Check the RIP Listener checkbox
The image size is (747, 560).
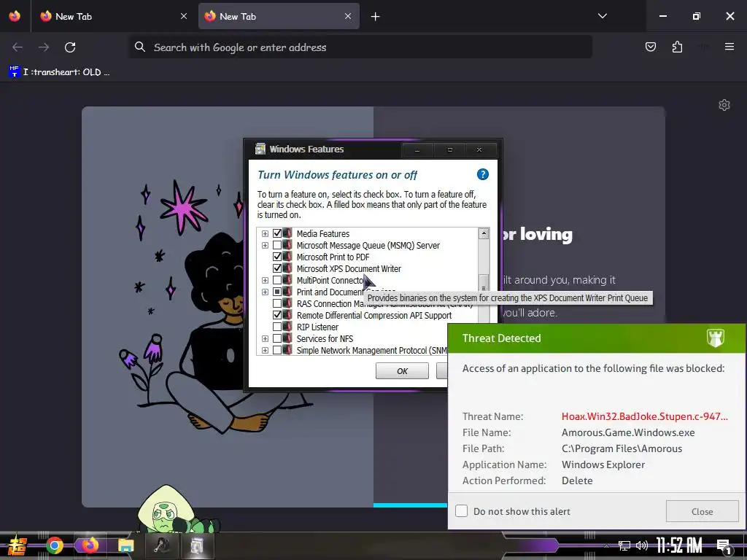click(x=277, y=327)
